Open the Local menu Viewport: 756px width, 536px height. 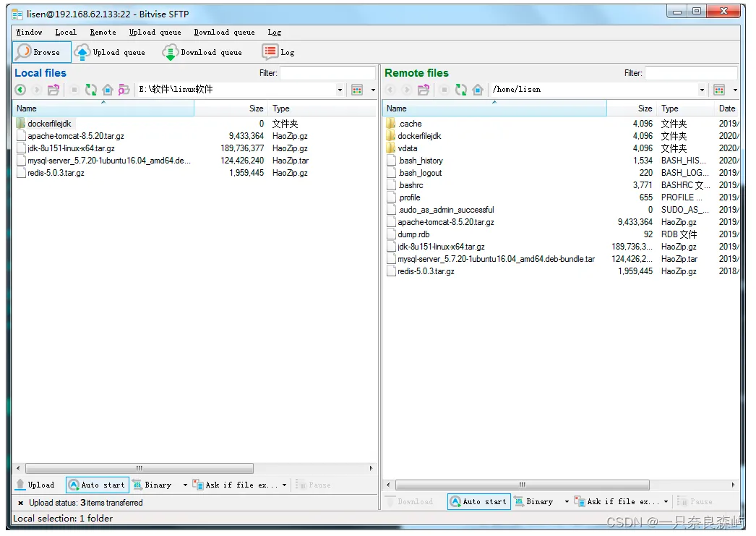point(66,33)
